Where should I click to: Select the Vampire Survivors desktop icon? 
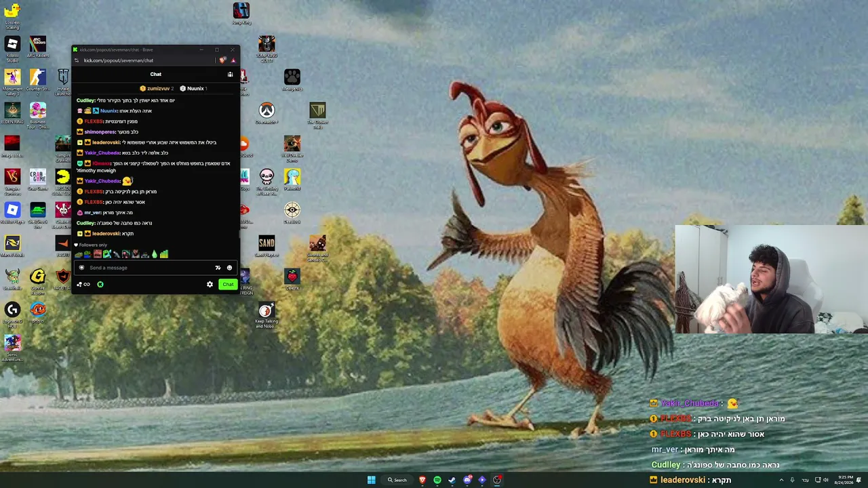(12, 180)
